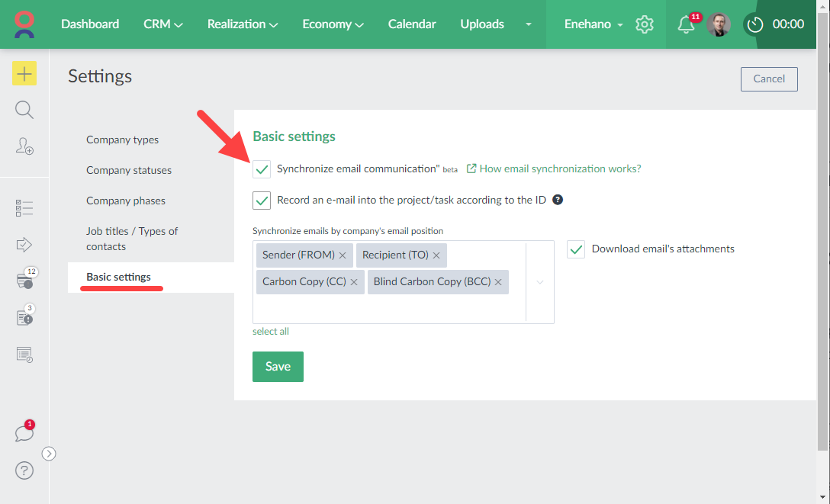This screenshot has width=830, height=504.
Task: Open the help question mark icon
Action: [24, 470]
